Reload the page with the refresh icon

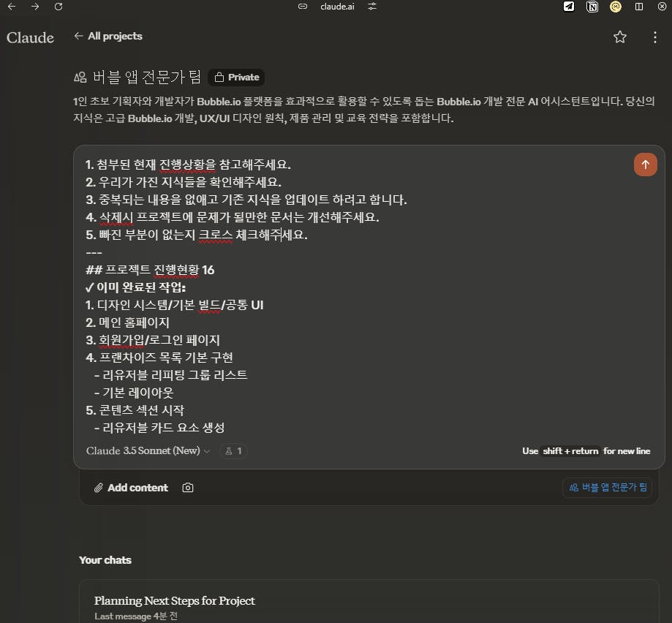pos(58,7)
